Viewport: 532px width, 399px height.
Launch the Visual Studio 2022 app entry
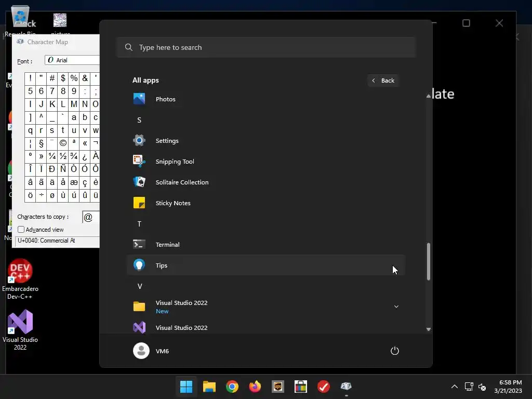[x=265, y=327]
